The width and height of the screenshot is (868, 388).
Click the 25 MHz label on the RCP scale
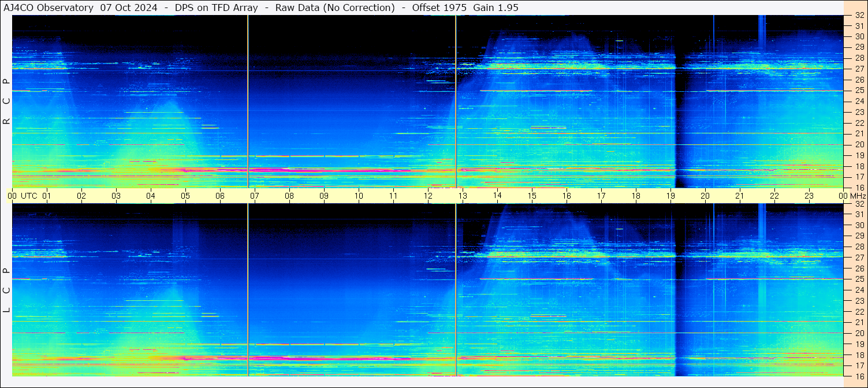[x=859, y=91]
